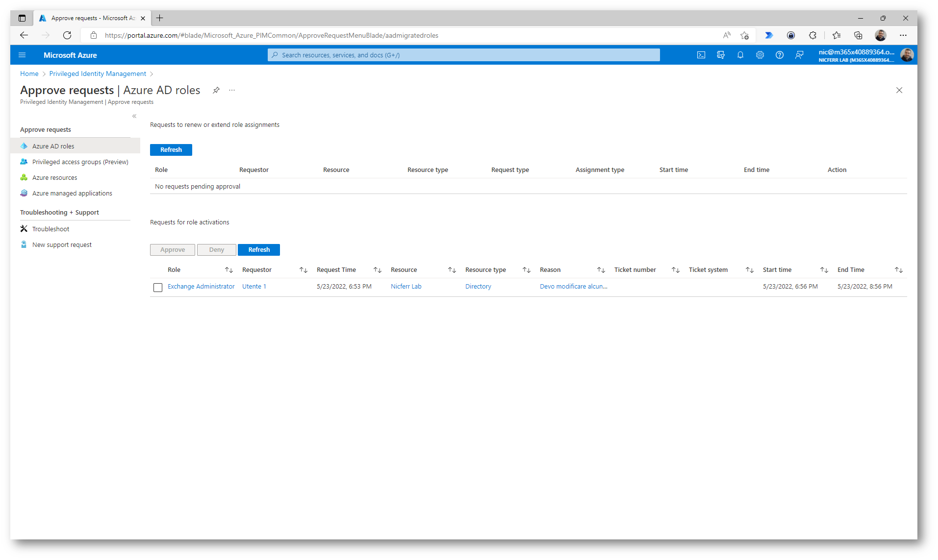Open the Azure portal hamburger menu
The width and height of the screenshot is (938, 560).
point(22,55)
